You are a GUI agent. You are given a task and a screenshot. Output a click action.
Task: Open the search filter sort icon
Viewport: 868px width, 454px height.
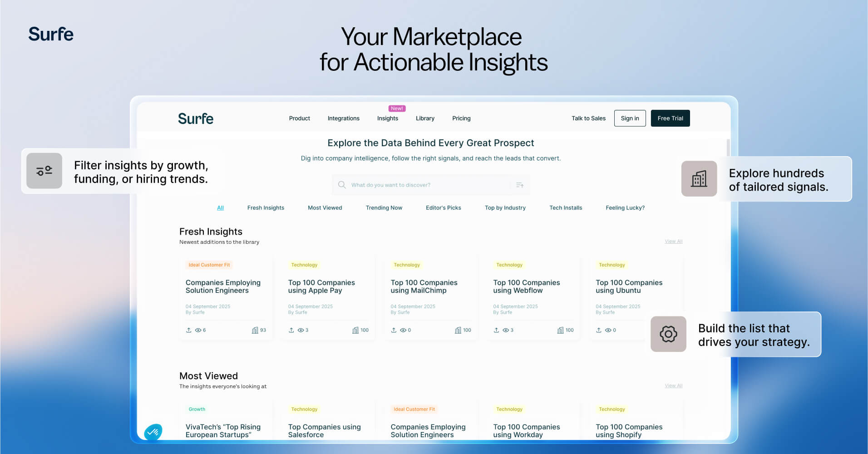[x=520, y=185]
